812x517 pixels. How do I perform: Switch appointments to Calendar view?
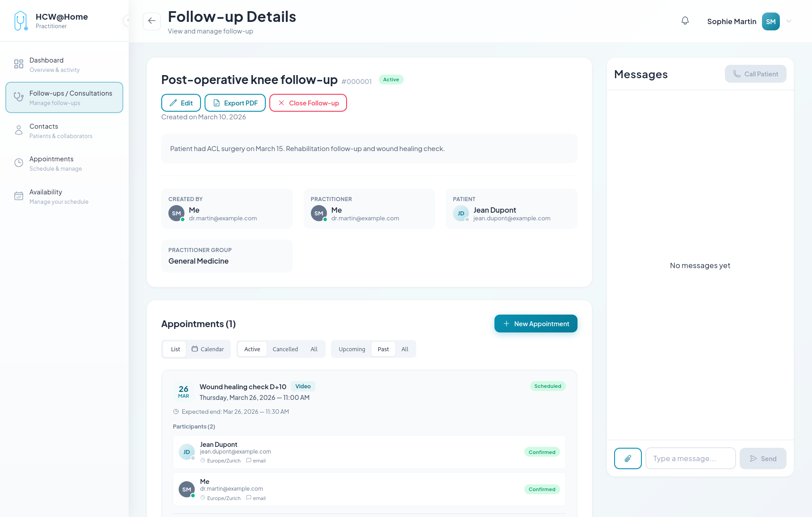208,349
